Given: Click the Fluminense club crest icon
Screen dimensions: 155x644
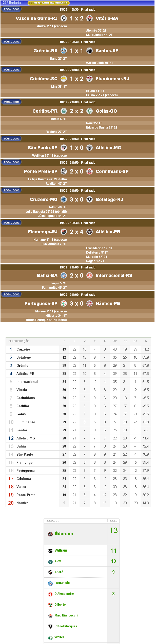Looking at the screenshot, I should (89, 79).
